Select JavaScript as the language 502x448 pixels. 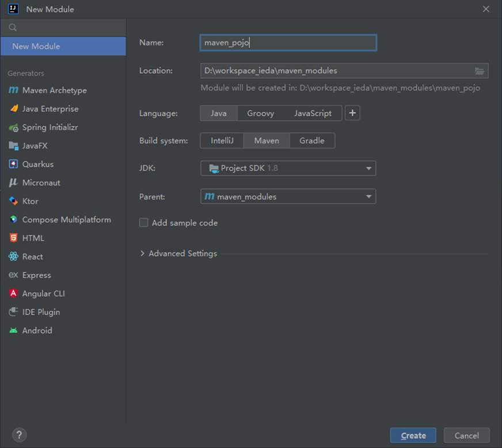[313, 113]
